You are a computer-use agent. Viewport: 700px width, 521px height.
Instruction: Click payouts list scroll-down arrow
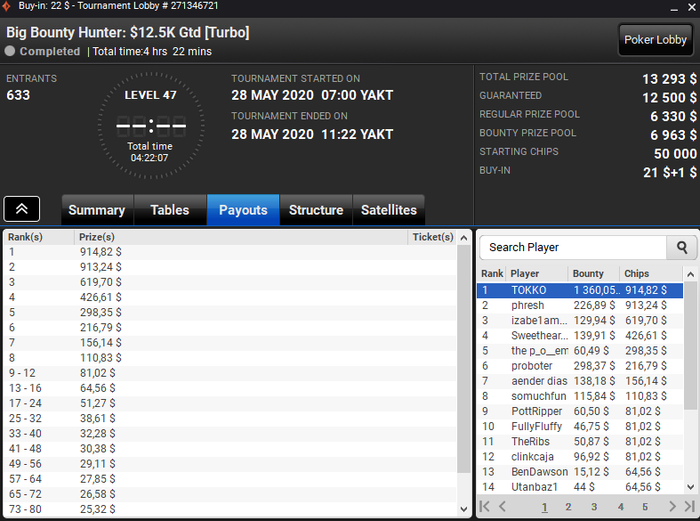click(x=463, y=509)
